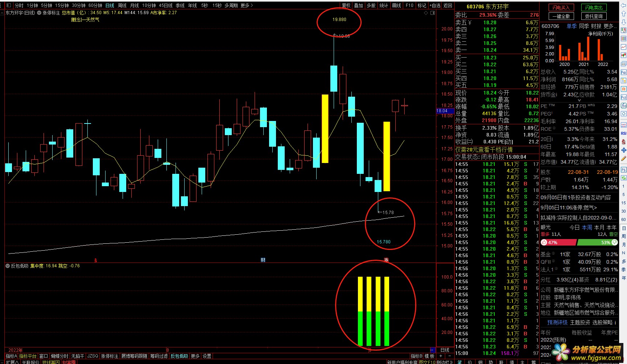Click the f(x) formula icon in sidebar
Image resolution: width=627 pixels, height=364 pixels.
623,106
